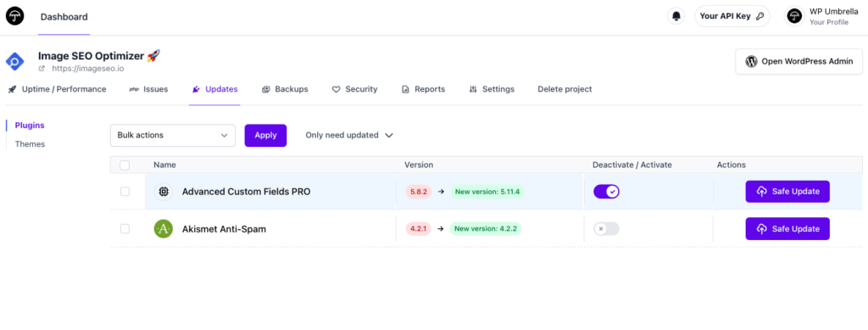Click the key icon in Your API Key

pyautogui.click(x=760, y=16)
